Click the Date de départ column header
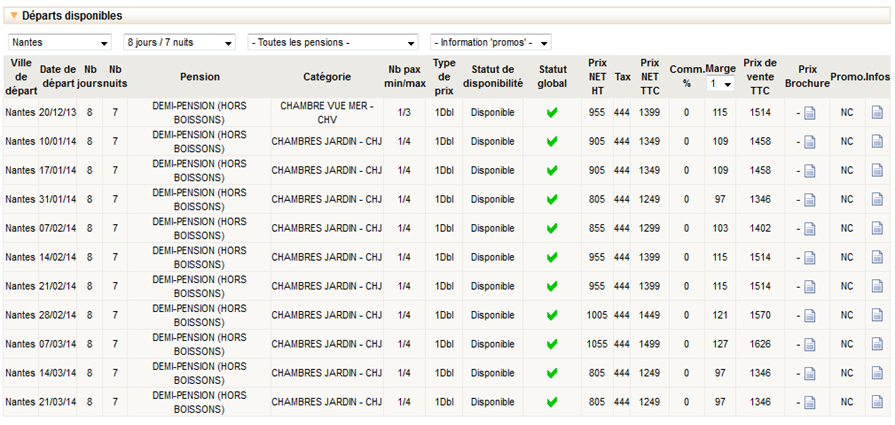 click(58, 76)
